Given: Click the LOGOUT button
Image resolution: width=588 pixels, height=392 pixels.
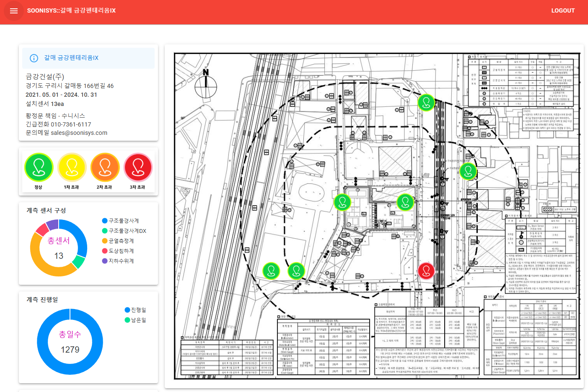Looking at the screenshot, I should (x=563, y=11).
